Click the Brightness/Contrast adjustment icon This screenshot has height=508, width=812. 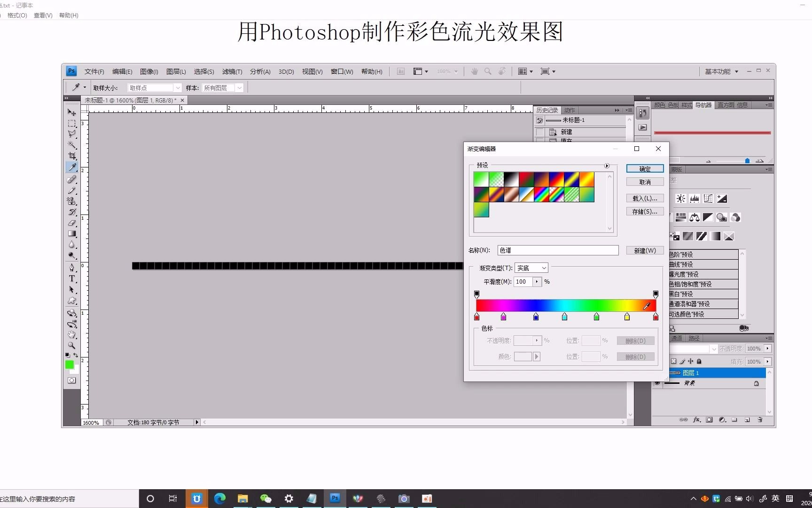click(x=680, y=198)
